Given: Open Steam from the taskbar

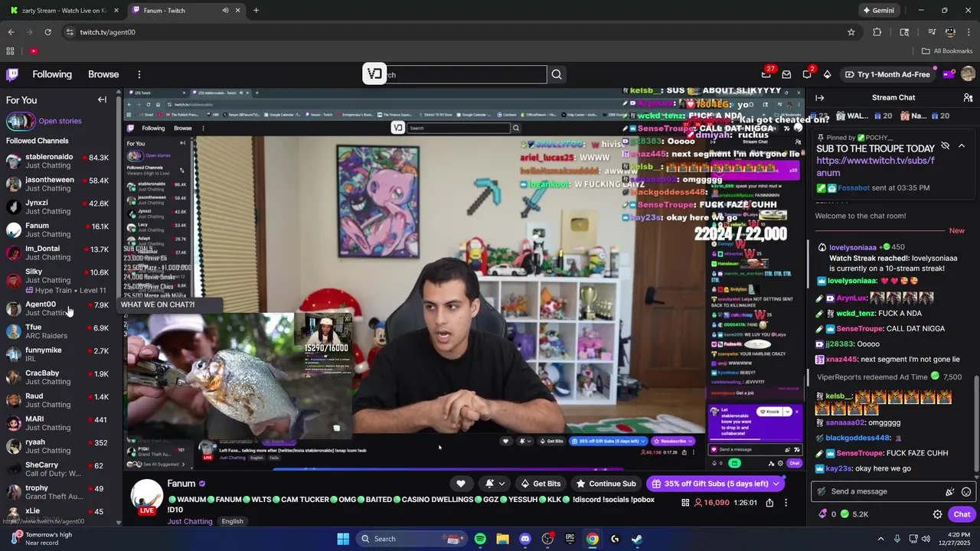Looking at the screenshot, I should point(636,539).
